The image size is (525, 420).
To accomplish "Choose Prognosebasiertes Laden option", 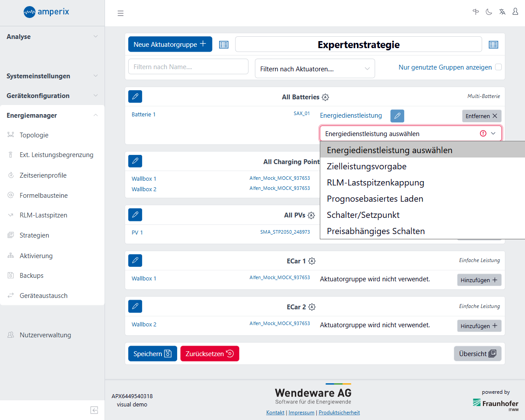I will (374, 199).
